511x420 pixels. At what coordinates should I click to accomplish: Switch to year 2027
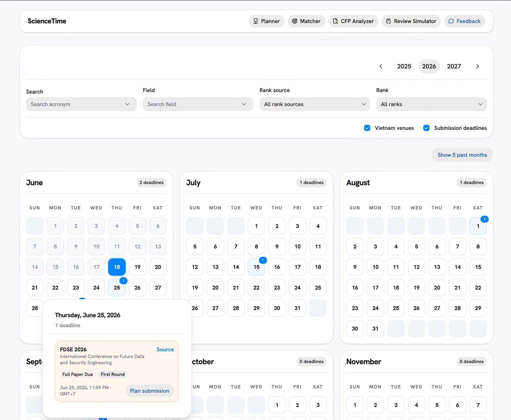[x=454, y=66]
